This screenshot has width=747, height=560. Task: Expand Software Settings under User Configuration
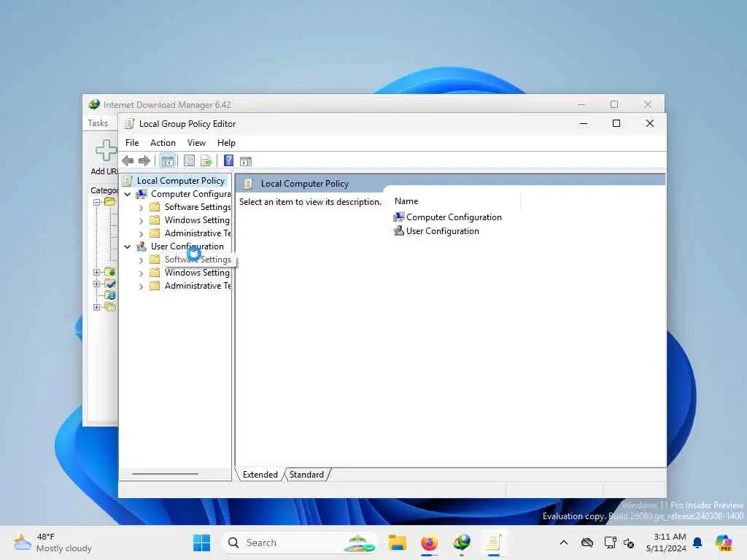point(141,260)
